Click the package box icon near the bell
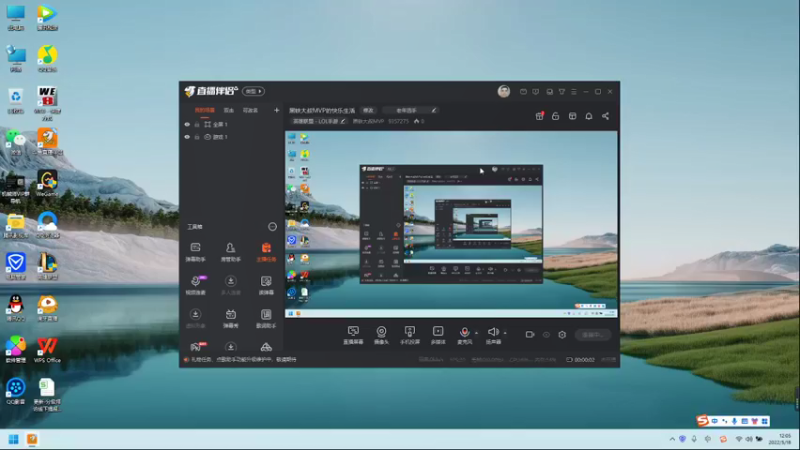This screenshot has width=800, height=450. coord(572,116)
